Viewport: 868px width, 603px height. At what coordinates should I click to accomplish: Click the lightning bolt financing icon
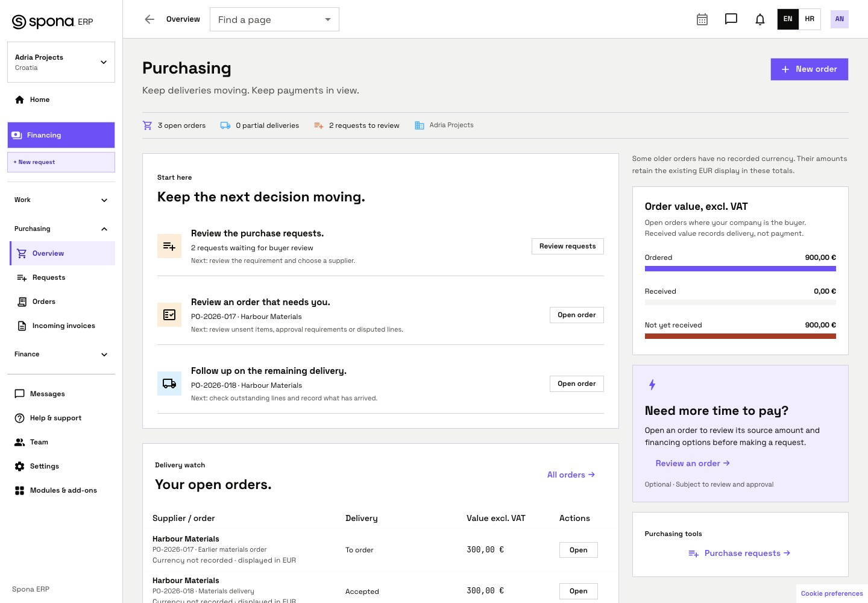652,385
